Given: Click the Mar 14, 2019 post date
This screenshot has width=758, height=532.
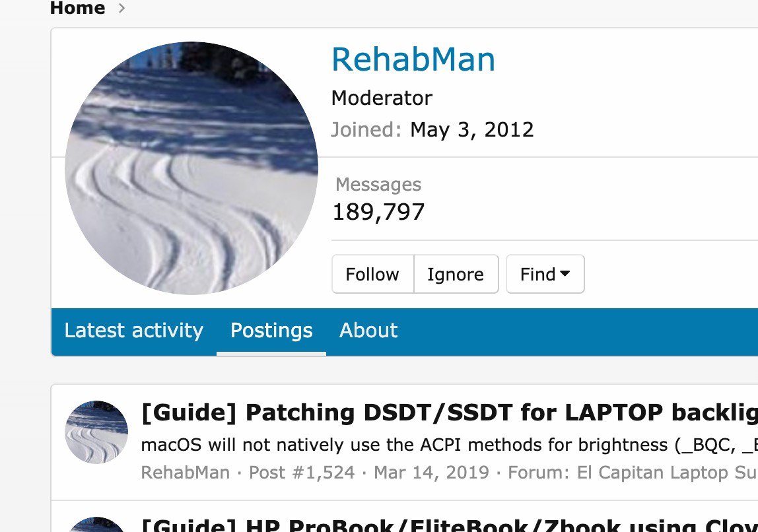Looking at the screenshot, I should click(431, 472).
